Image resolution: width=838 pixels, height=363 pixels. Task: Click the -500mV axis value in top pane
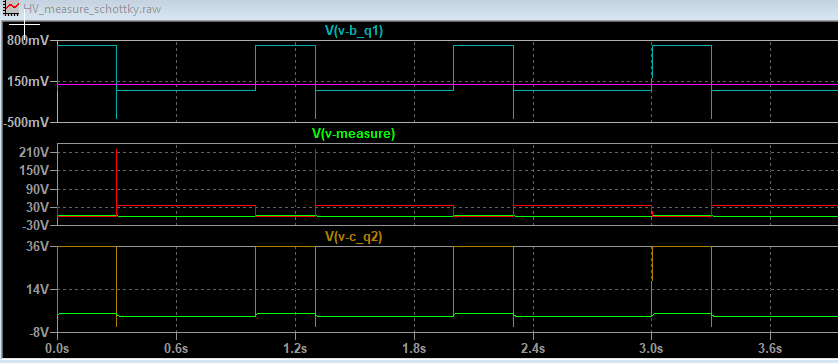coord(27,122)
